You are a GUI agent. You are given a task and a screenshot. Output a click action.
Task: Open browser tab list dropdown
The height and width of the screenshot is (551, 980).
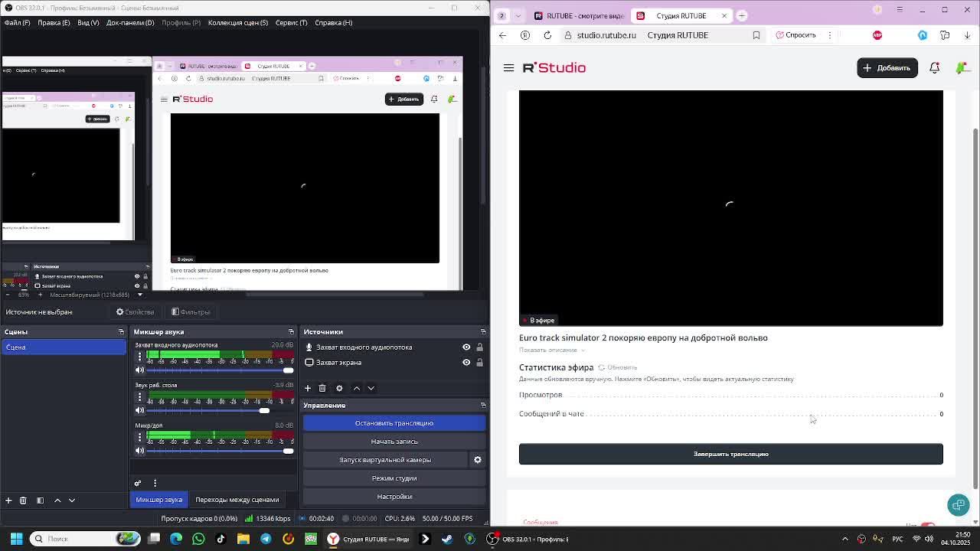tap(518, 15)
